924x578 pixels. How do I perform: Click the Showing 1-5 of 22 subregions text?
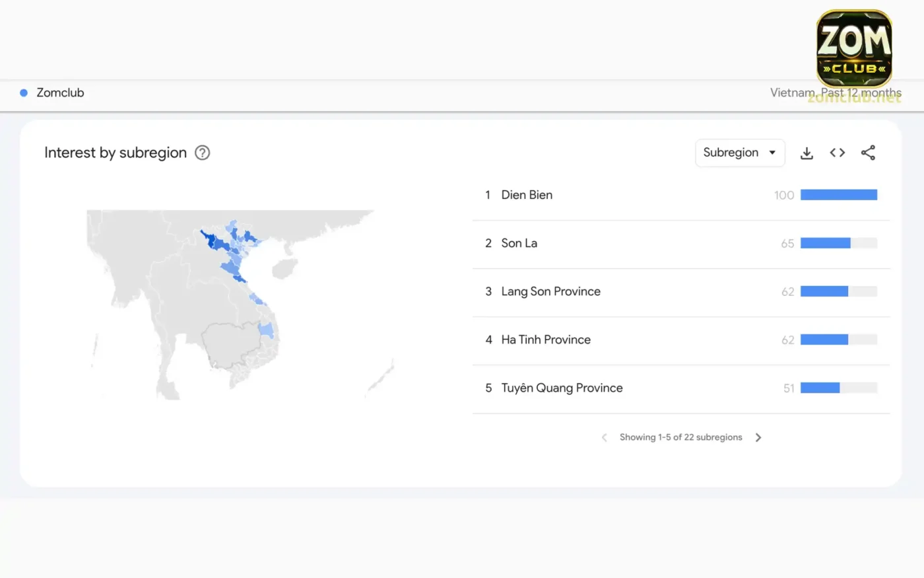(x=680, y=437)
